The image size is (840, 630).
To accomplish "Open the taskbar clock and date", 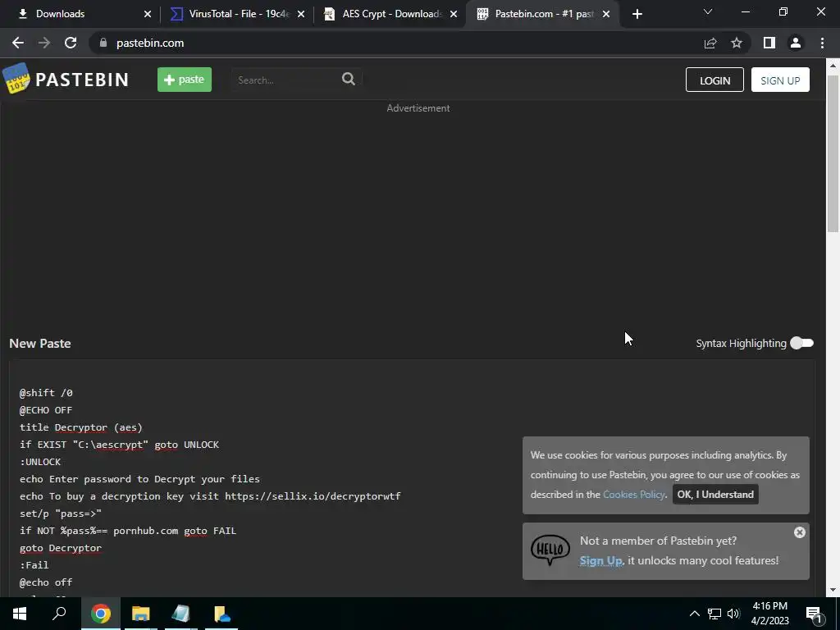I will (x=769, y=614).
